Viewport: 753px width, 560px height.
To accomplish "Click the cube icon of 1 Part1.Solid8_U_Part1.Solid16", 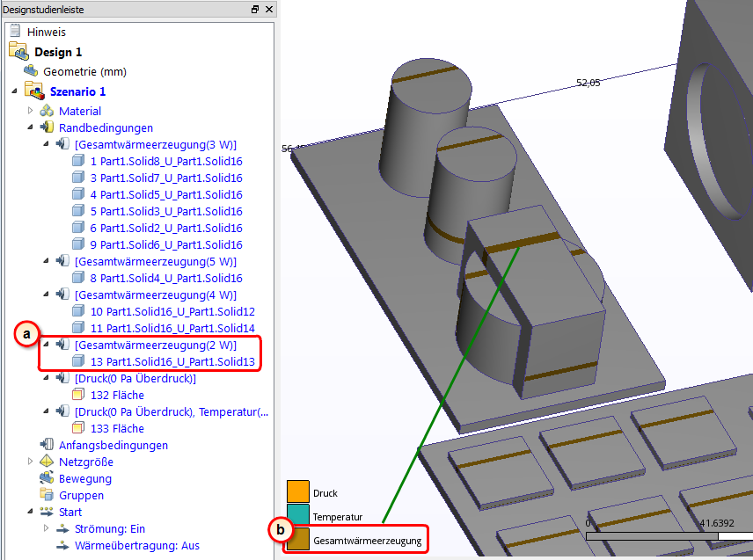I will tap(78, 161).
